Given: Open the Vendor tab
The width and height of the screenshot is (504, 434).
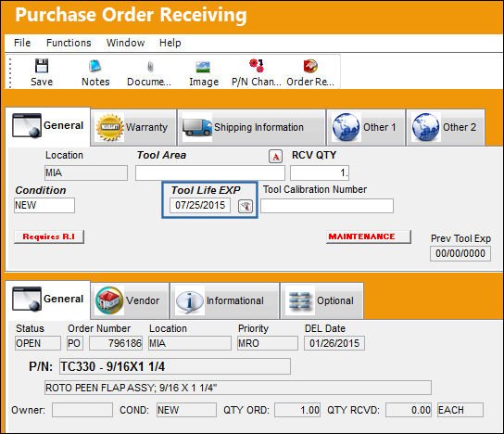Looking at the screenshot, I should click(x=130, y=300).
